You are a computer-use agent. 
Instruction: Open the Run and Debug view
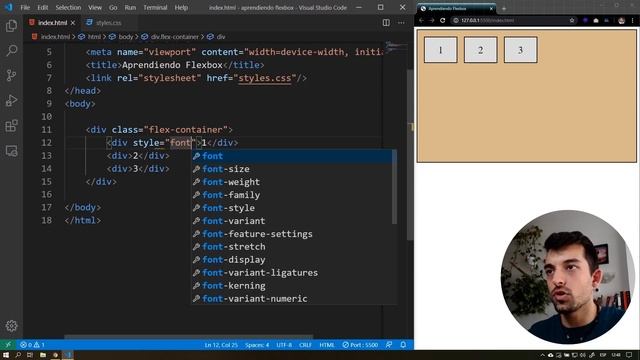click(11, 100)
